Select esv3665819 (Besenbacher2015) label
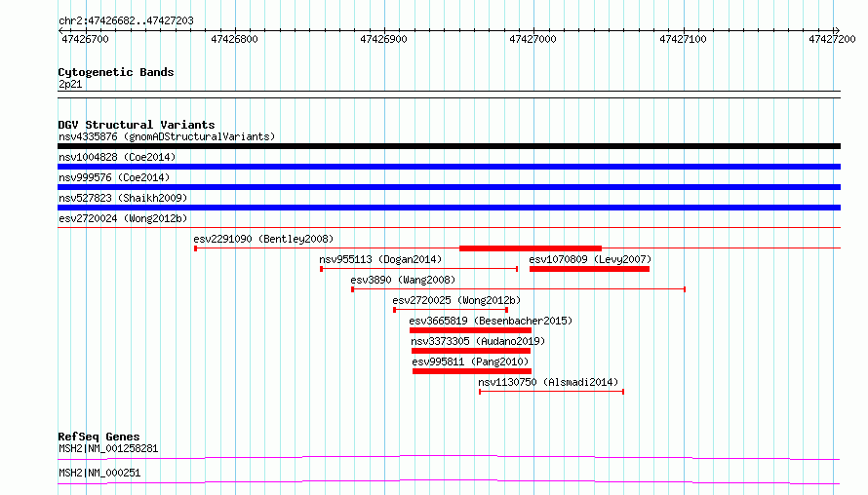Screen dimensions: 868x495 491,321
